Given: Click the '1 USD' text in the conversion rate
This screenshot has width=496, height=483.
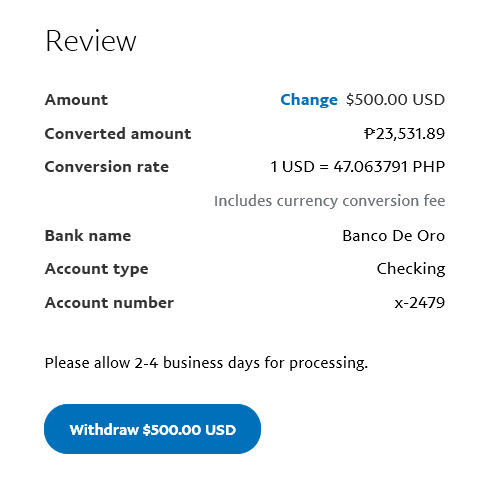Looking at the screenshot, I should [x=292, y=167].
